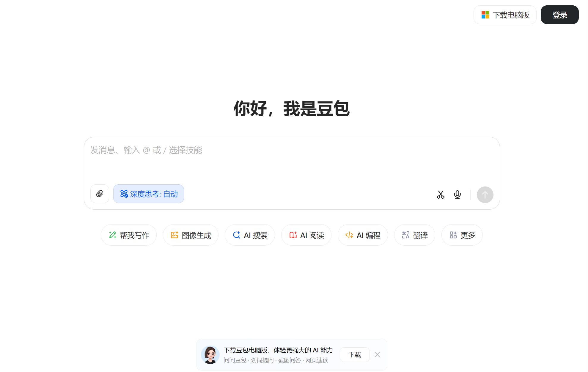Expand the 更多 more skills menu
The height and width of the screenshot is (372, 588).
pyautogui.click(x=462, y=235)
